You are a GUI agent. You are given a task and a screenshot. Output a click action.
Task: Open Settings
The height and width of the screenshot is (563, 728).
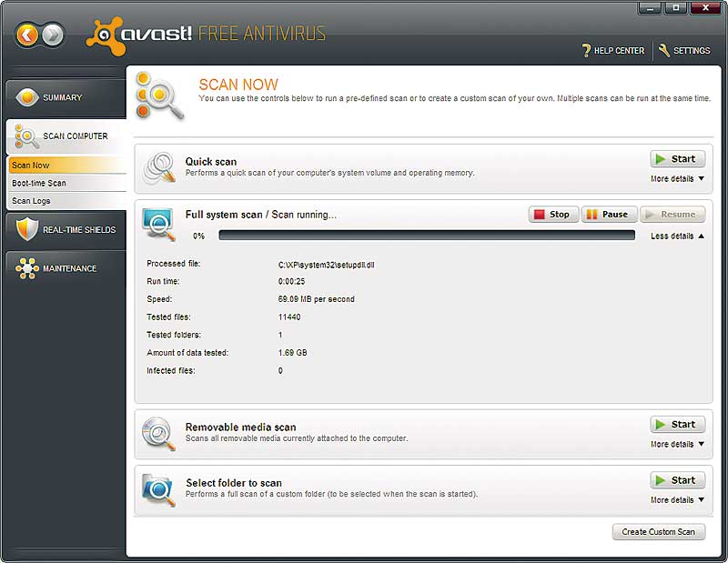click(x=684, y=50)
